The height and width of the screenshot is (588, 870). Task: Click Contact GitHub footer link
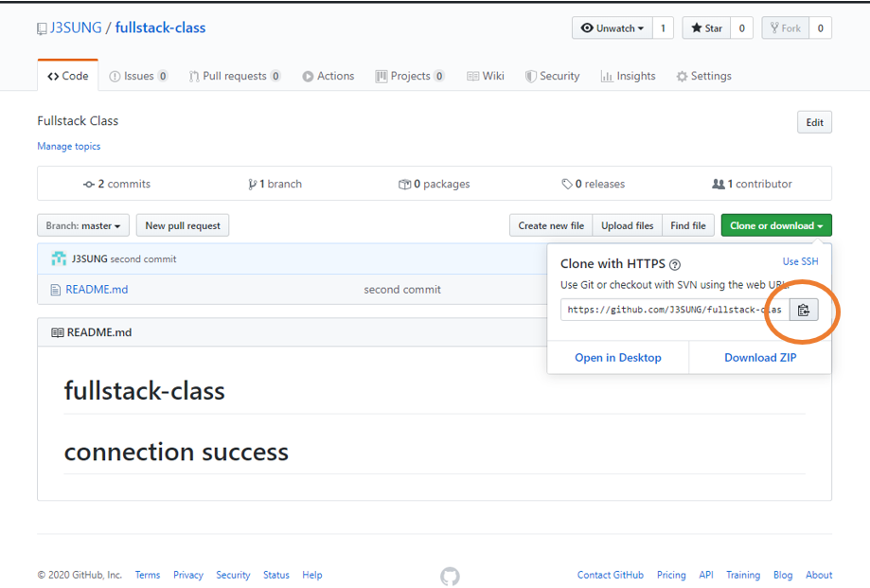[611, 576]
